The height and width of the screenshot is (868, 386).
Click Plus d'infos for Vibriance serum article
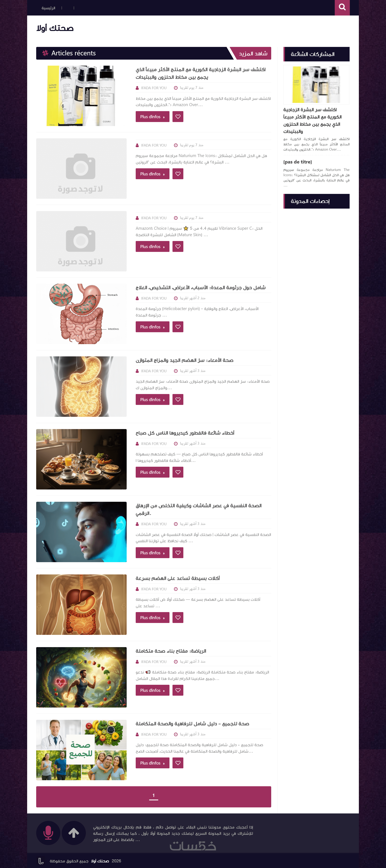152,247
